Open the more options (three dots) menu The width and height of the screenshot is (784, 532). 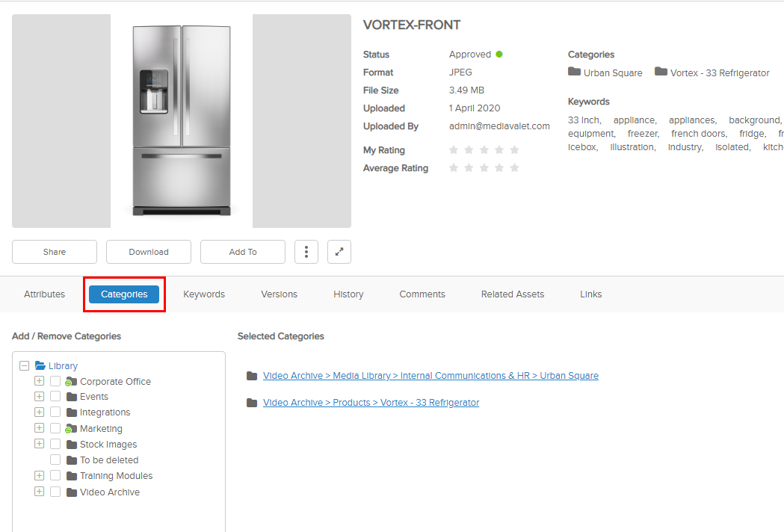(x=306, y=251)
